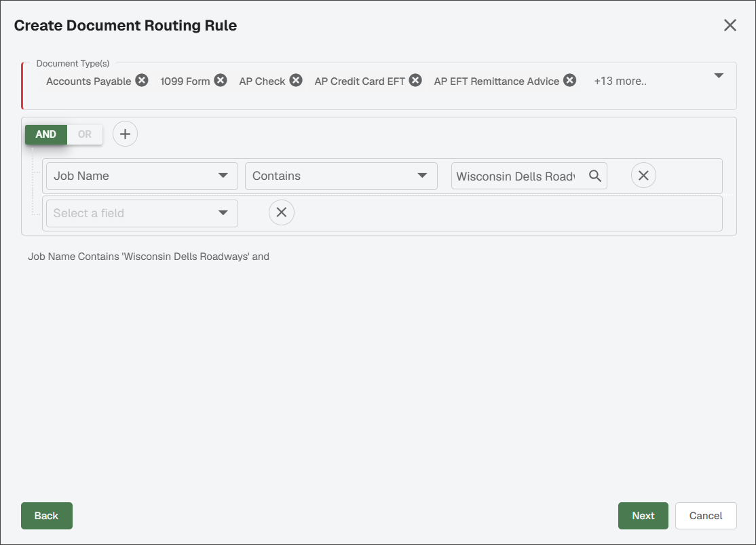Close the Create Document Routing Rule dialog
The image size is (756, 545).
pyautogui.click(x=730, y=25)
